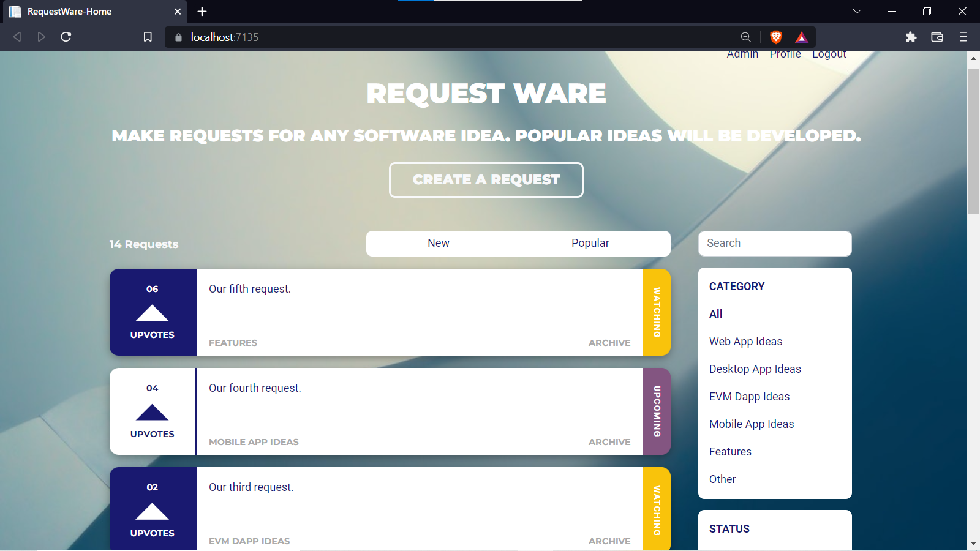Open the browser menu
Viewport: 980px width, 551px height.
962,37
